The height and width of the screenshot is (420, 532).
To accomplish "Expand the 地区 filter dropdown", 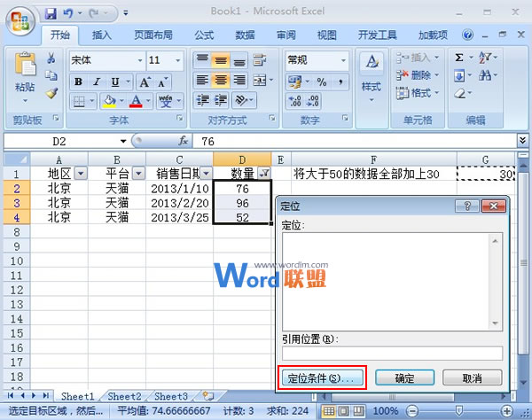I will 81,174.
